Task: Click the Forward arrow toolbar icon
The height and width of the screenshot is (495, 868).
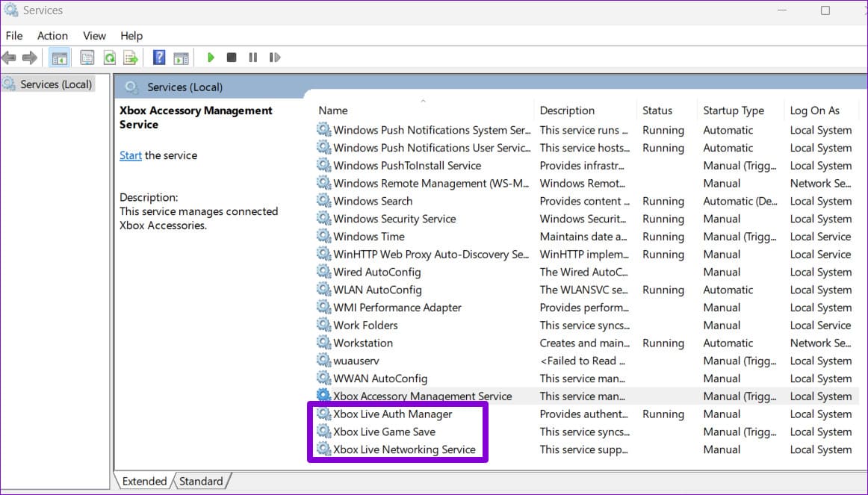Action: (29, 57)
